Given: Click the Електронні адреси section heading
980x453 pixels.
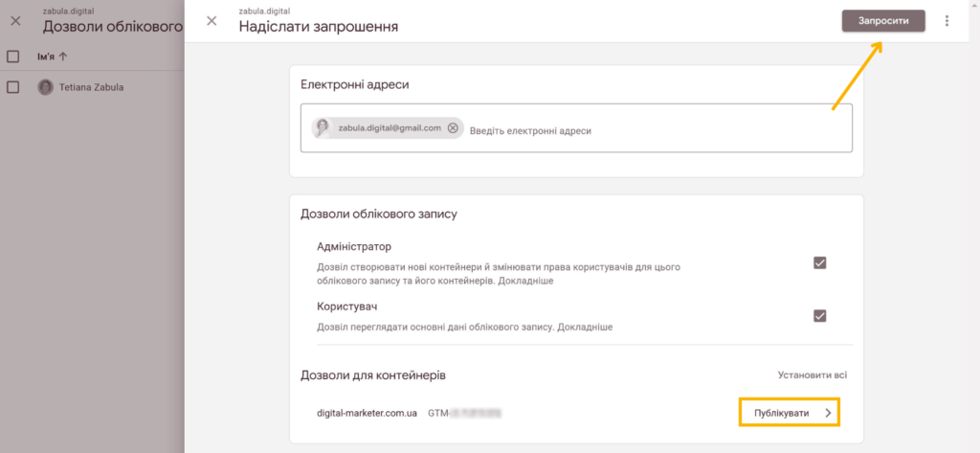Looking at the screenshot, I should (x=355, y=84).
